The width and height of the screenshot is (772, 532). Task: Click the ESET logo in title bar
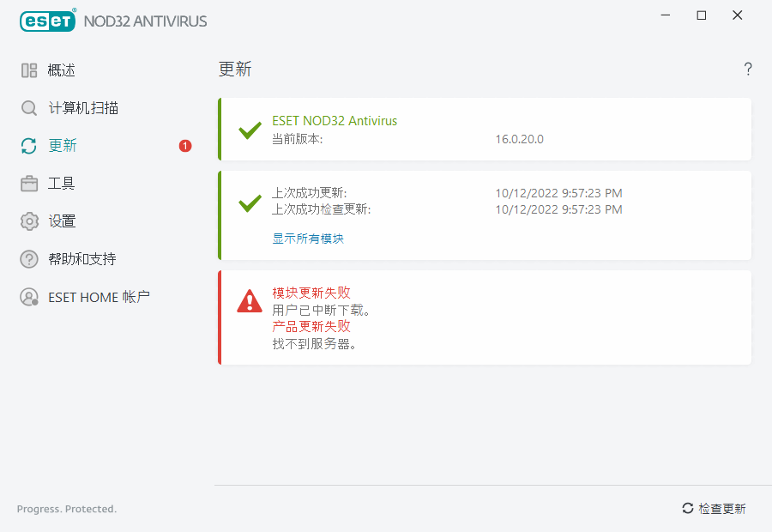coord(48,21)
